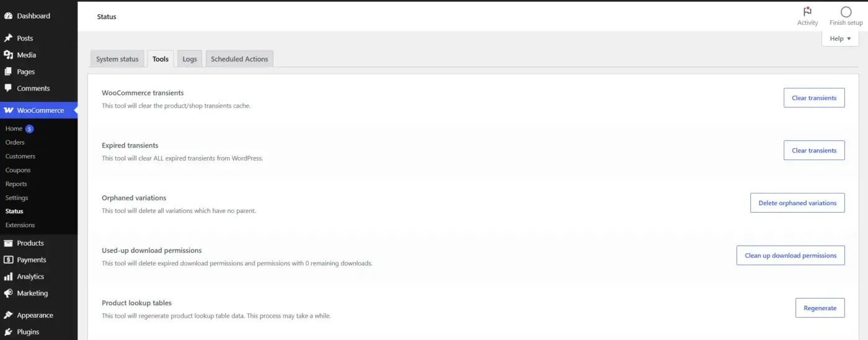Clear transients for WooCommerce transients

(x=814, y=98)
